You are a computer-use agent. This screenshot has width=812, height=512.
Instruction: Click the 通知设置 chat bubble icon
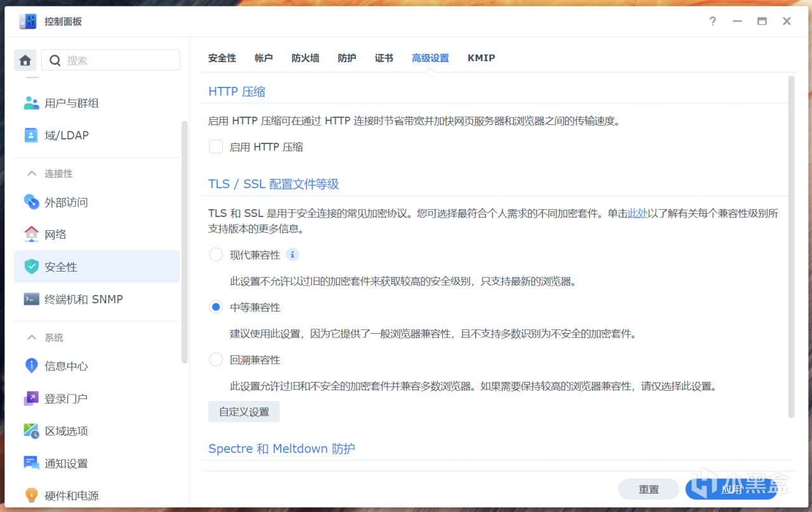(31, 463)
